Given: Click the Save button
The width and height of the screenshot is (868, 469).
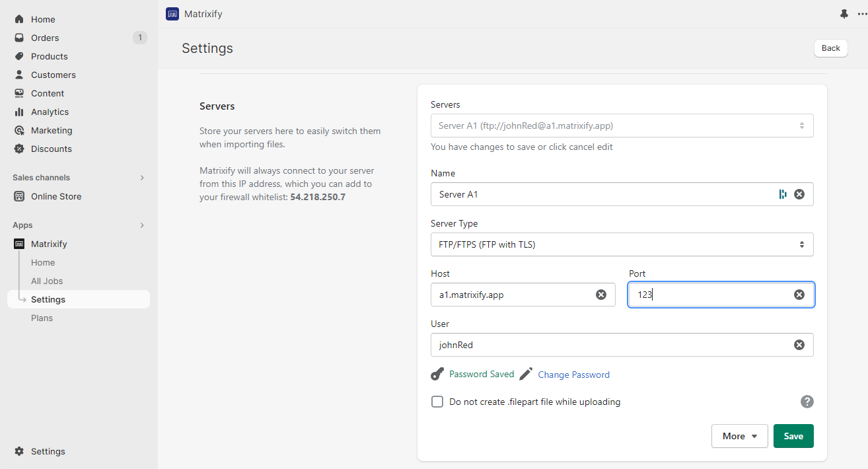Looking at the screenshot, I should (793, 436).
